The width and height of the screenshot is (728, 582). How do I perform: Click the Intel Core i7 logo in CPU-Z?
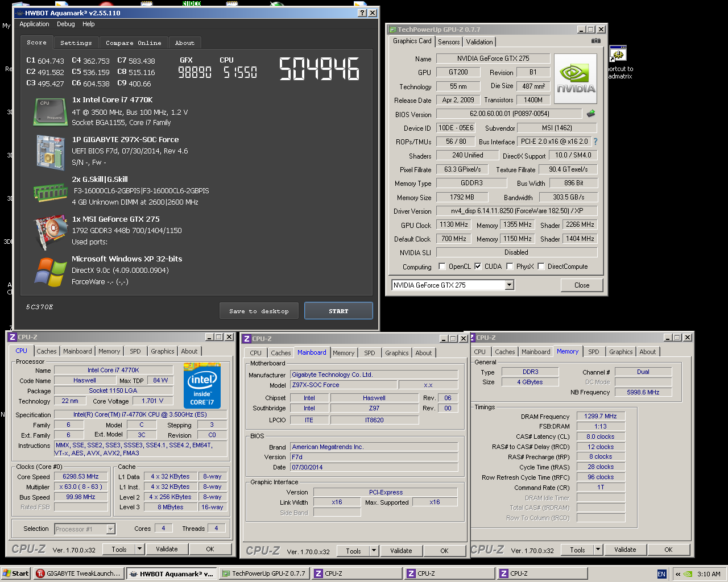point(203,386)
